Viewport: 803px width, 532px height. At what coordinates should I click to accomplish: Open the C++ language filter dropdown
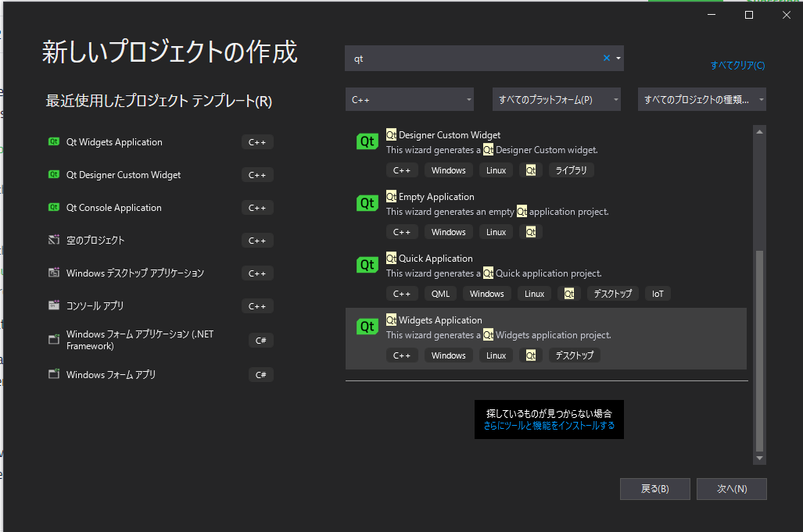410,99
